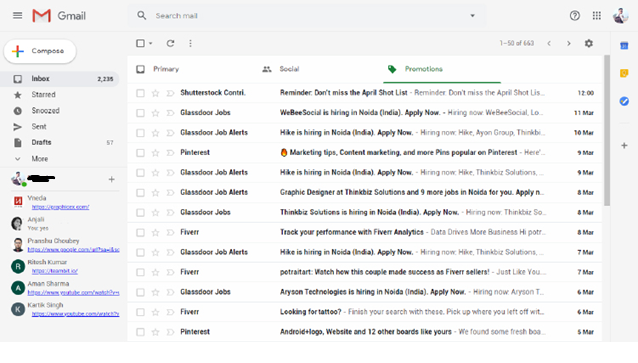Open Google Keep side panel icon

(624, 73)
